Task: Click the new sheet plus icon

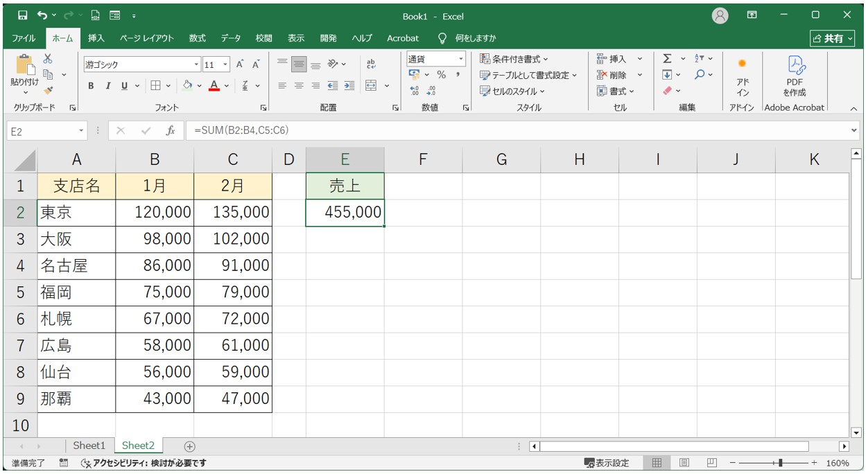Action: tap(189, 446)
